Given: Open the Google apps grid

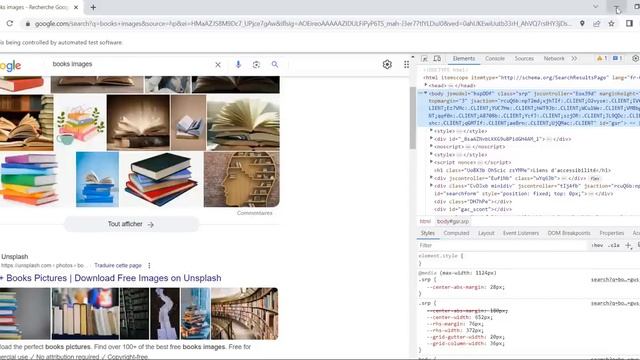Looking at the screenshot, I should tap(407, 64).
